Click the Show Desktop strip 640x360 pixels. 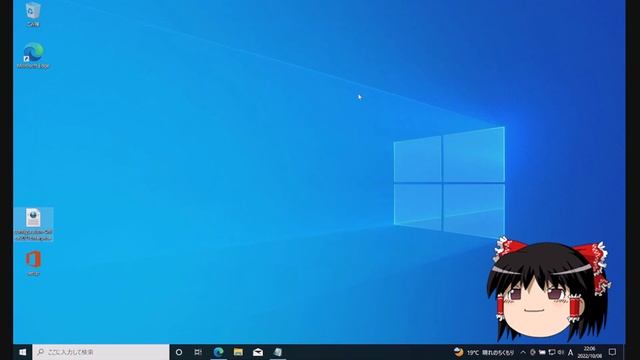pyautogui.click(x=624, y=352)
